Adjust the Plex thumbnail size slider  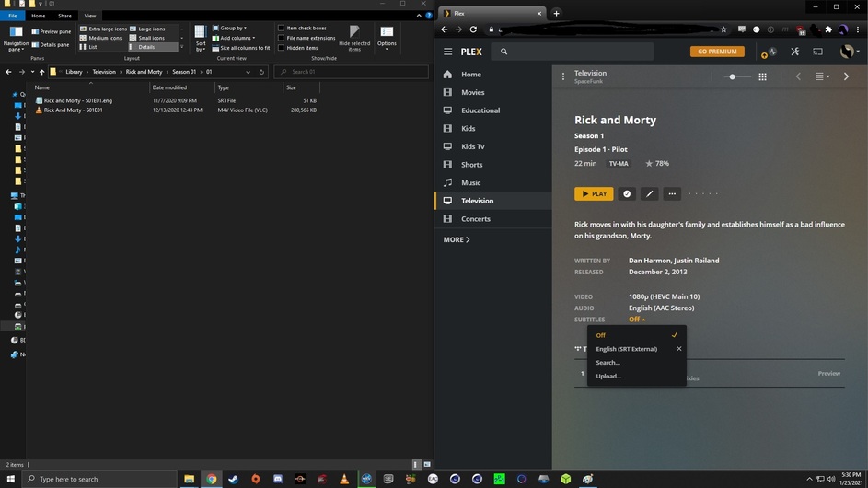coord(733,76)
